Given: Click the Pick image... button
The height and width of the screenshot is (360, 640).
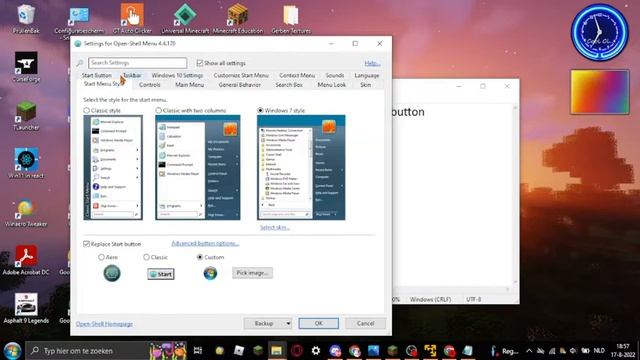Looking at the screenshot, I should tap(252, 273).
